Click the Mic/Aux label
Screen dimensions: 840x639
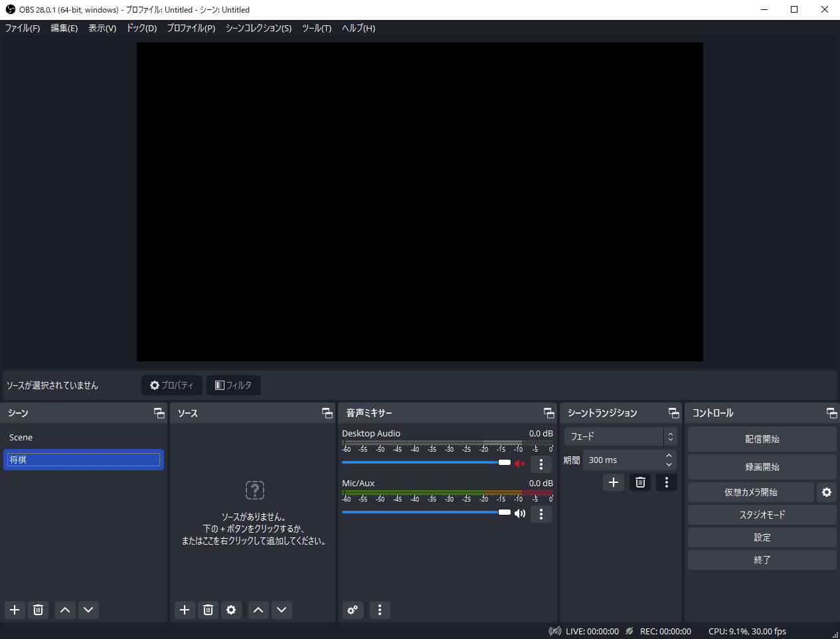[x=359, y=483]
